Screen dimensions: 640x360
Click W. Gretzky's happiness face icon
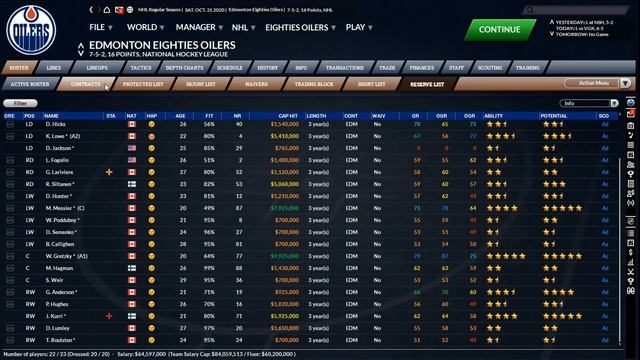[x=151, y=256]
